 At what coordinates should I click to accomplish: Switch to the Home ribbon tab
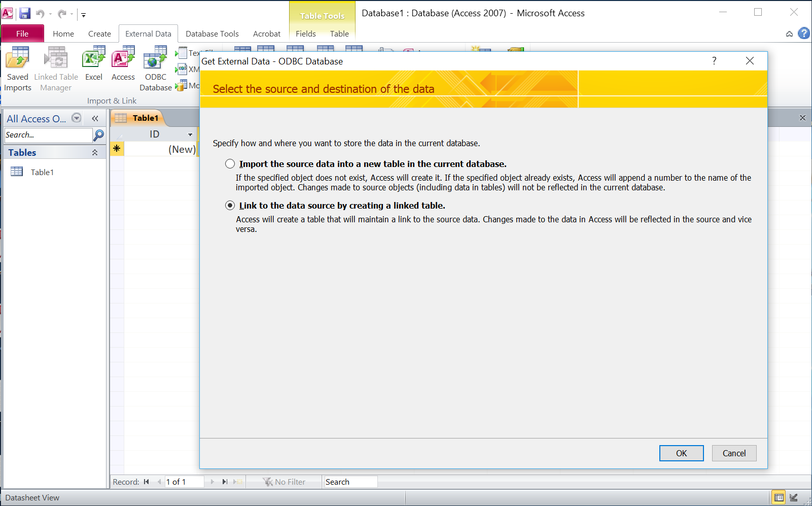(x=63, y=33)
